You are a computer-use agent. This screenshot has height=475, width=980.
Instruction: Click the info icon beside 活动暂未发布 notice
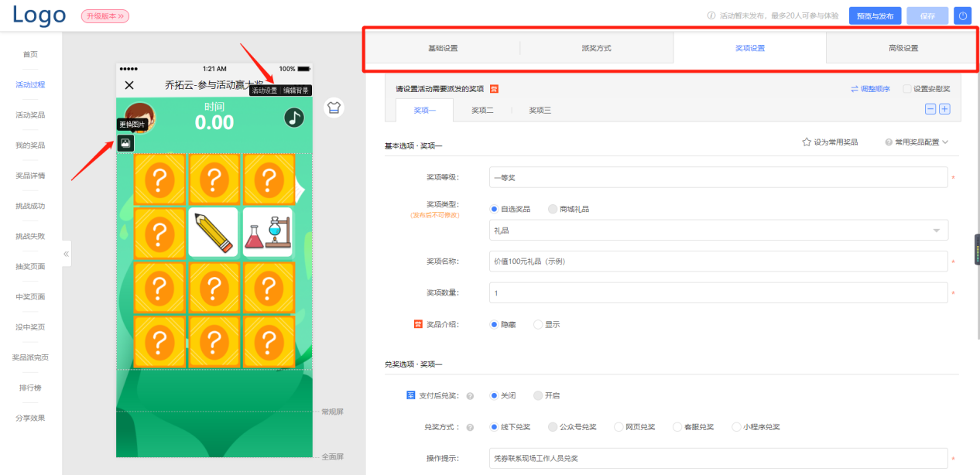pos(711,15)
